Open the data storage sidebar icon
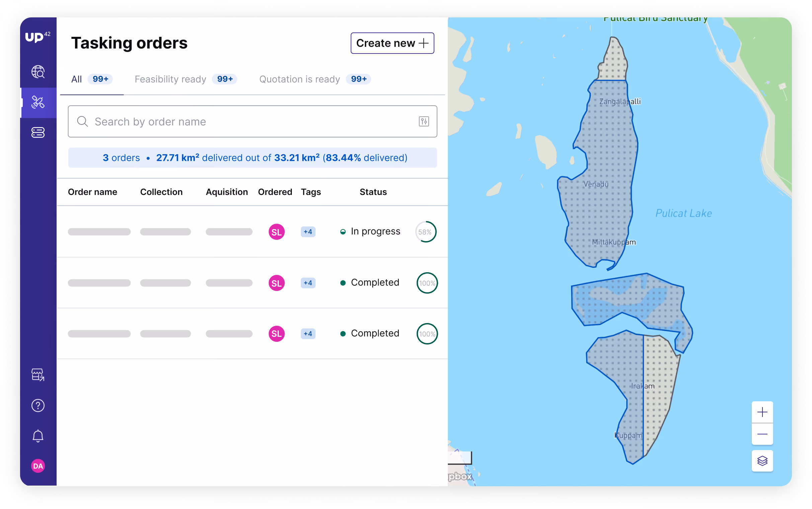 [38, 133]
